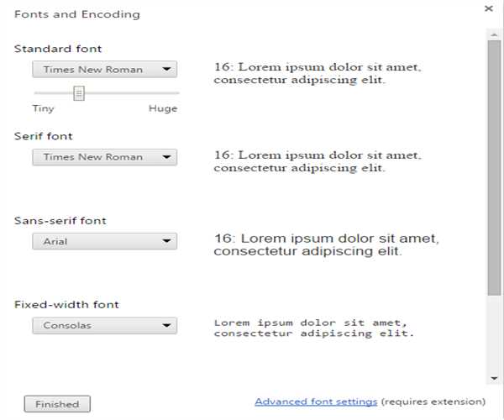This screenshot has height=420, width=504.
Task: Click the scrollbar down arrow
Action: pyautogui.click(x=494, y=379)
